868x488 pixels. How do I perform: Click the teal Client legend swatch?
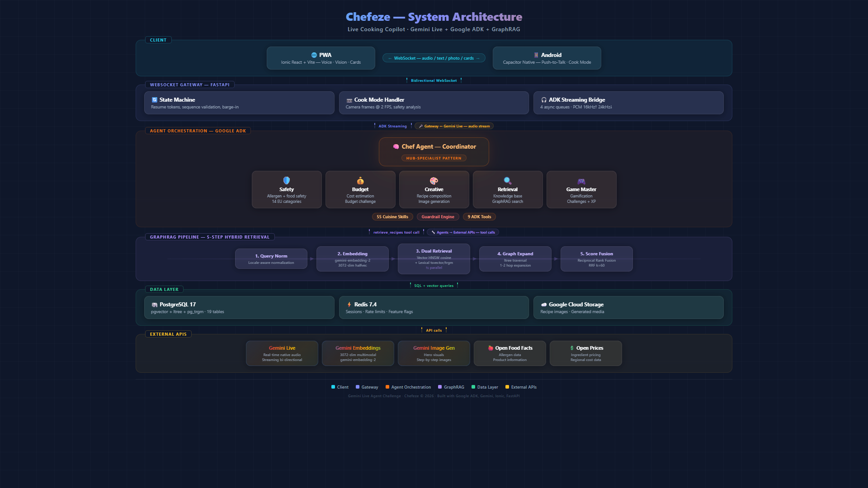coord(333,387)
